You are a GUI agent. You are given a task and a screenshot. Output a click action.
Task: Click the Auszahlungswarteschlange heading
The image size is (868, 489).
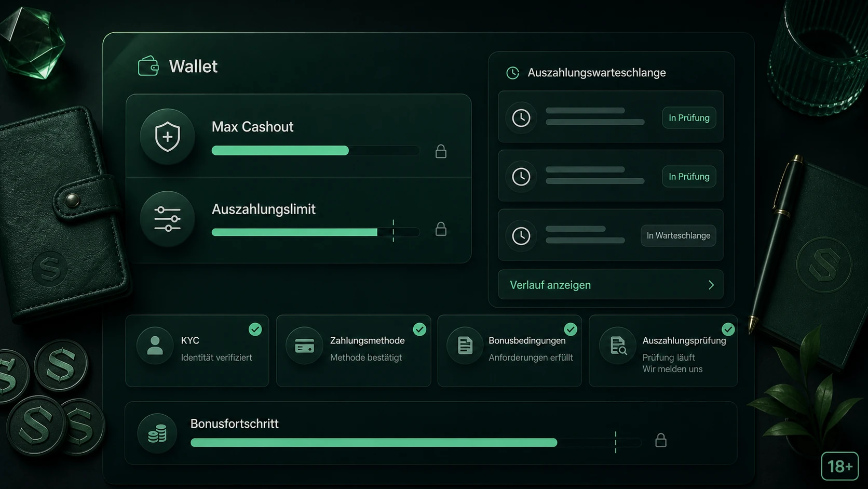point(596,73)
